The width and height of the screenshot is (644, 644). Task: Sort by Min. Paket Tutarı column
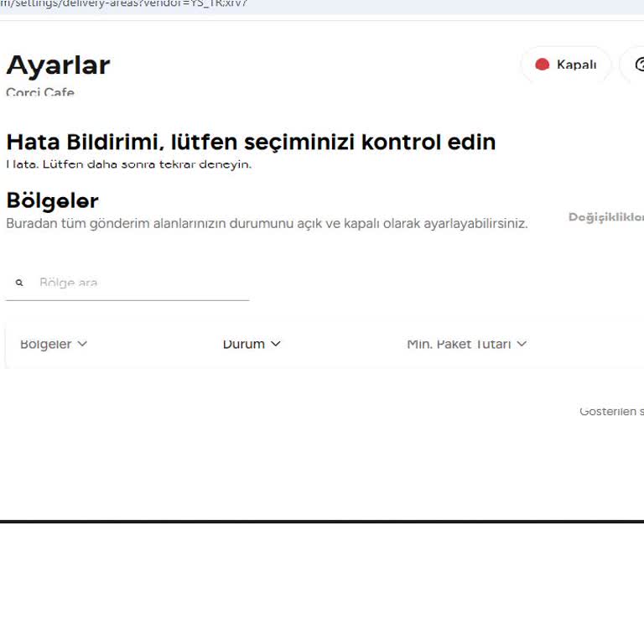pyautogui.click(x=466, y=344)
